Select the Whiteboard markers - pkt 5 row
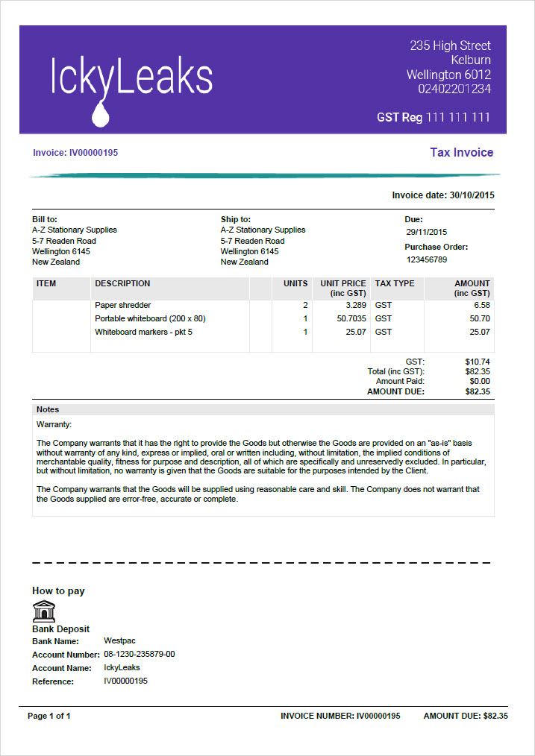The width and height of the screenshot is (535, 756). [263, 333]
